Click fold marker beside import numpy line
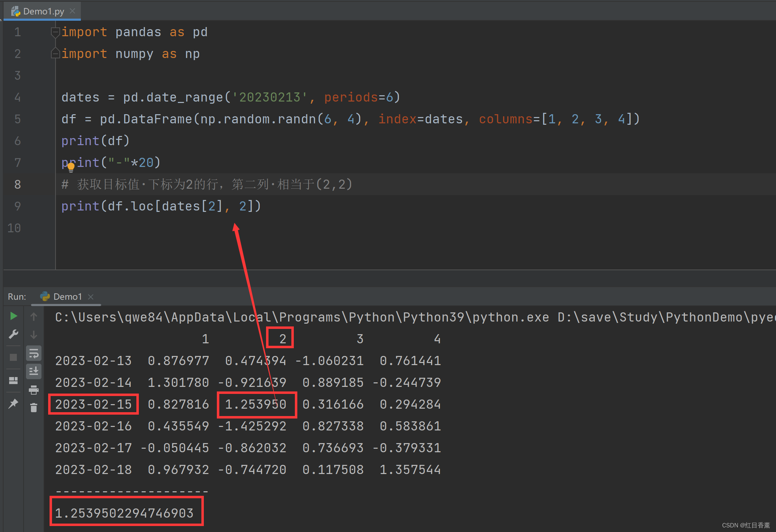776x532 pixels. tap(55, 54)
